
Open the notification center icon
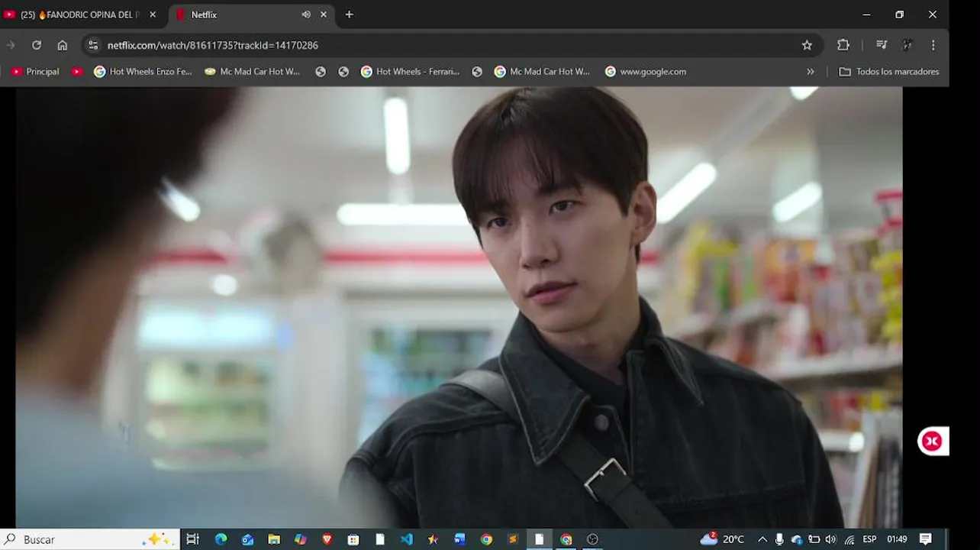coord(926,539)
